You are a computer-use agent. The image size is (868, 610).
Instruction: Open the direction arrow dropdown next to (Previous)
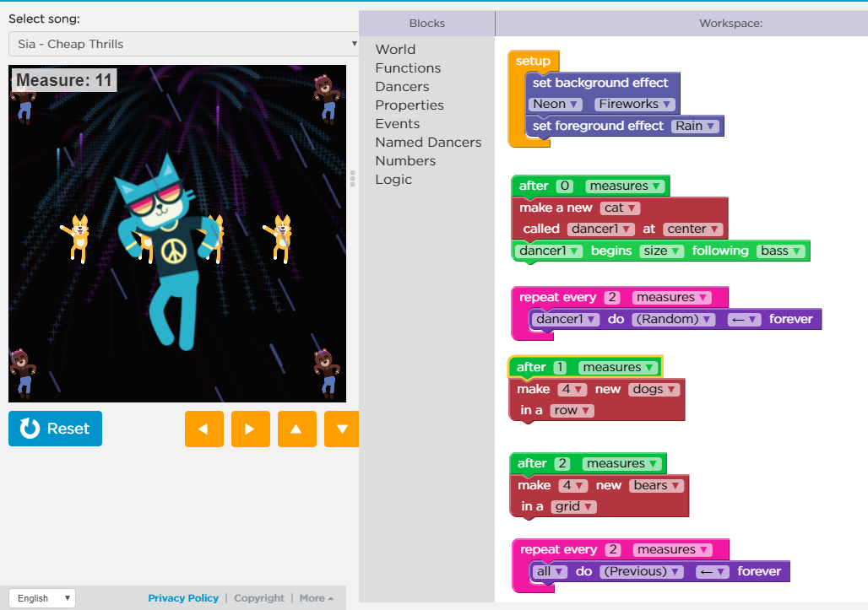[x=713, y=572]
